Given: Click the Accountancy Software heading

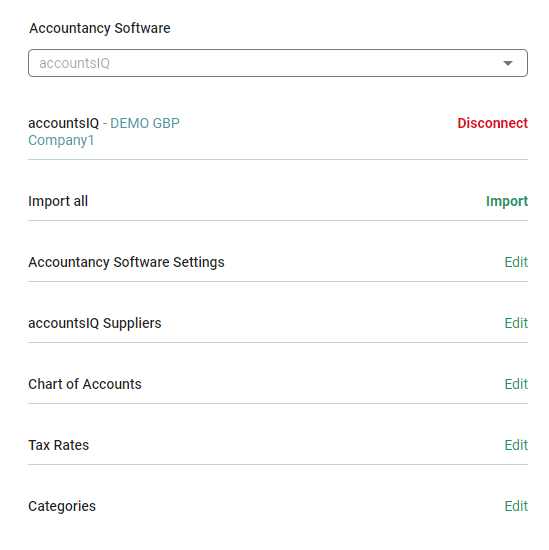Looking at the screenshot, I should pyautogui.click(x=100, y=28).
